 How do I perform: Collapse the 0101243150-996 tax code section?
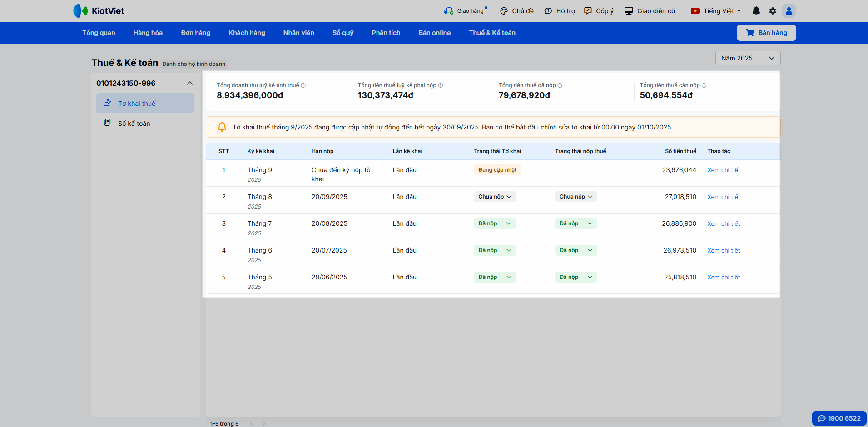click(x=190, y=83)
